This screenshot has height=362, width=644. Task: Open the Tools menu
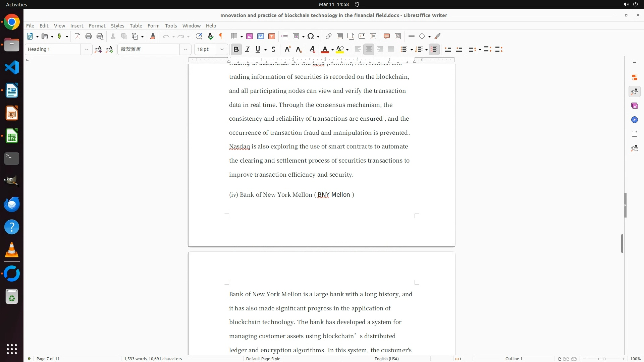point(171,25)
